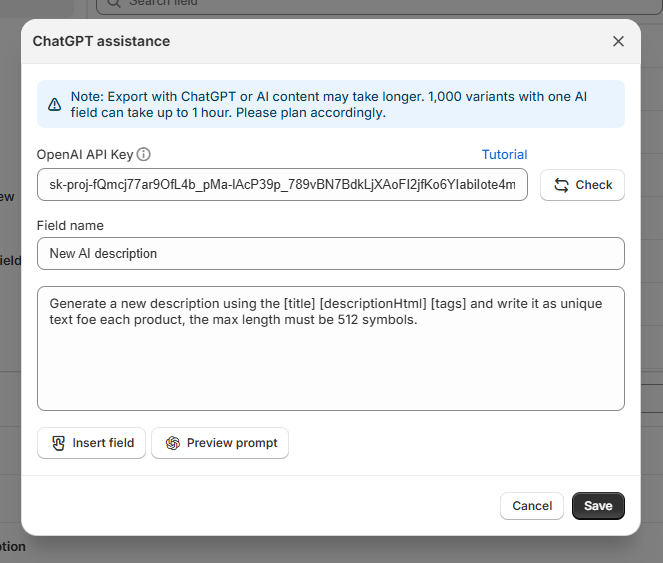
Task: Open the Tutorial link
Action: pos(504,154)
